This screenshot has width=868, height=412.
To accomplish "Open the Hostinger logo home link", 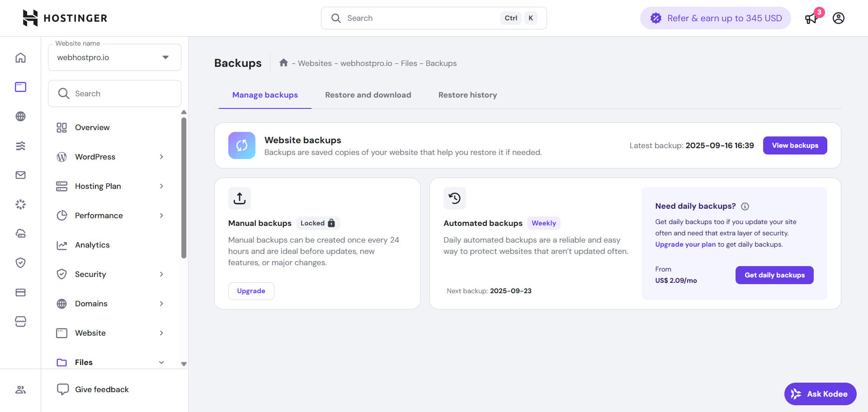I will [x=65, y=18].
